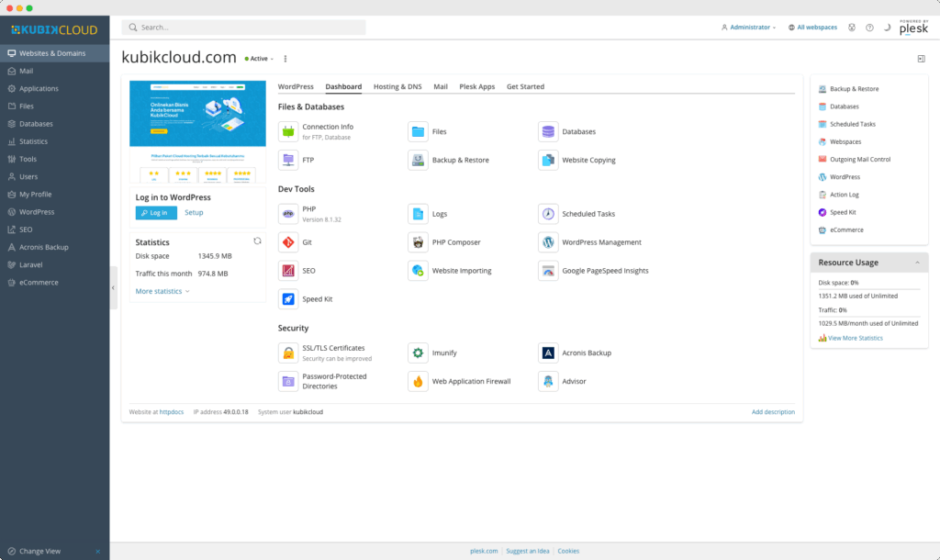Viewport: 940px width, 560px height.
Task: Click Cookies footer link
Action: coord(568,551)
